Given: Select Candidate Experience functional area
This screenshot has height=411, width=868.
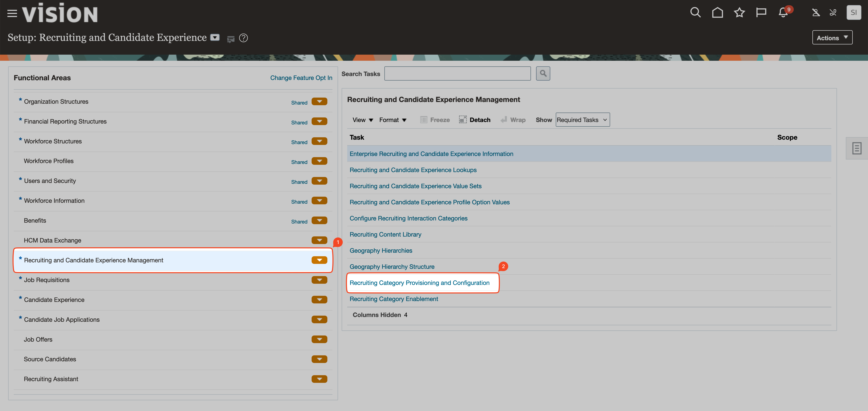Looking at the screenshot, I should coord(54,300).
